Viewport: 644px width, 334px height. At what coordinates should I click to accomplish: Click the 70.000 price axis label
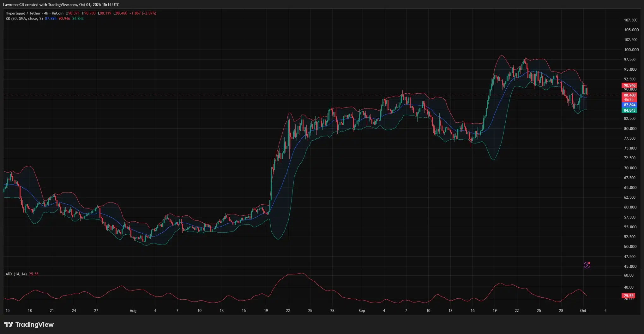pos(630,168)
